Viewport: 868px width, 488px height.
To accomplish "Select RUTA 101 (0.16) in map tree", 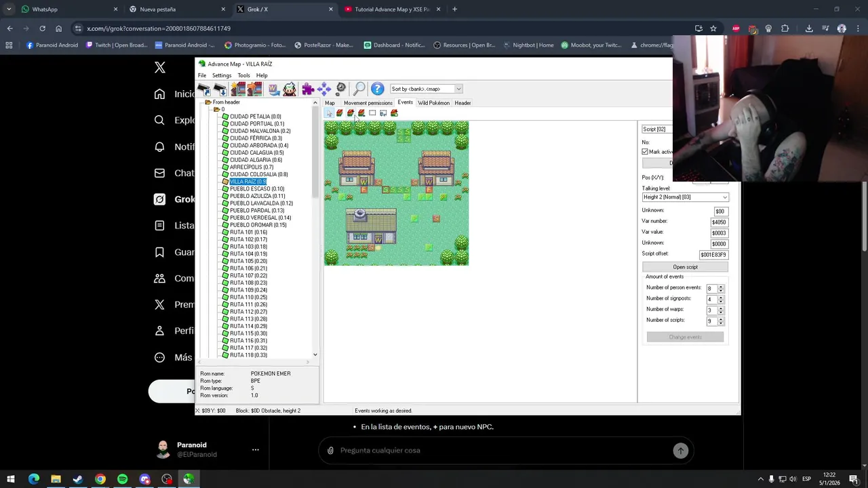I will (x=248, y=232).
